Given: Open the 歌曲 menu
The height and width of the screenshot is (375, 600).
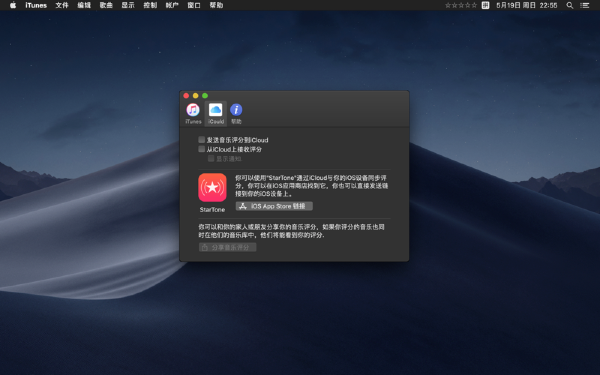Looking at the screenshot, I should [106, 5].
